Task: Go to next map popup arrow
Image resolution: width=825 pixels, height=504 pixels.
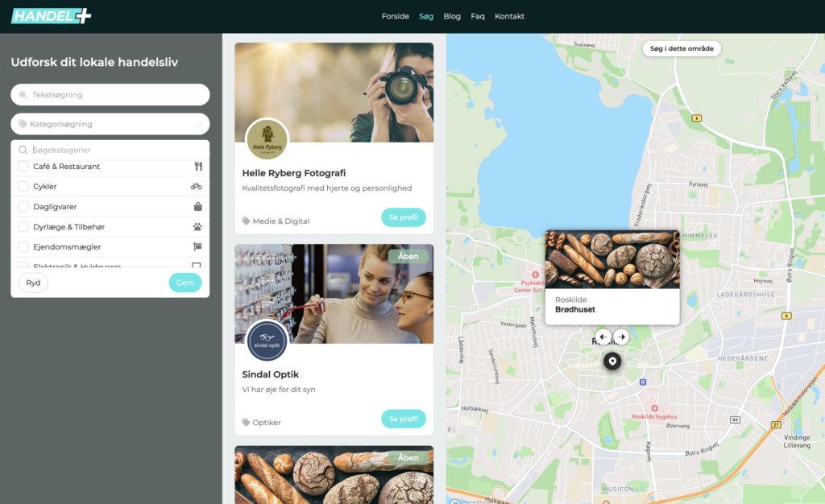Action: (621, 337)
